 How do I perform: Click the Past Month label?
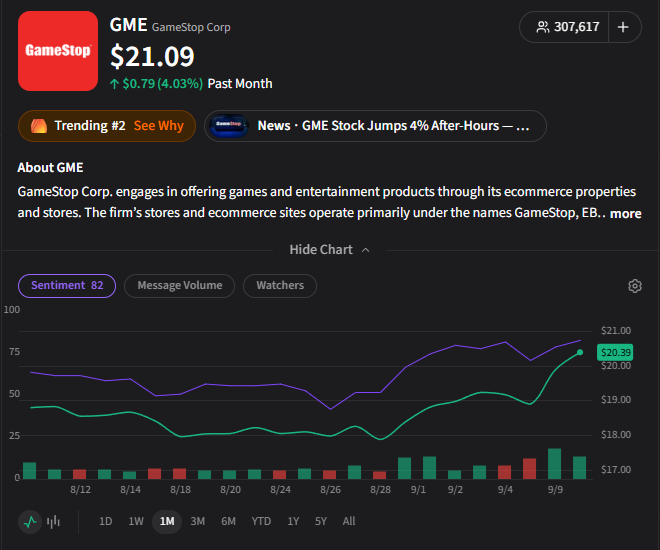click(x=240, y=84)
